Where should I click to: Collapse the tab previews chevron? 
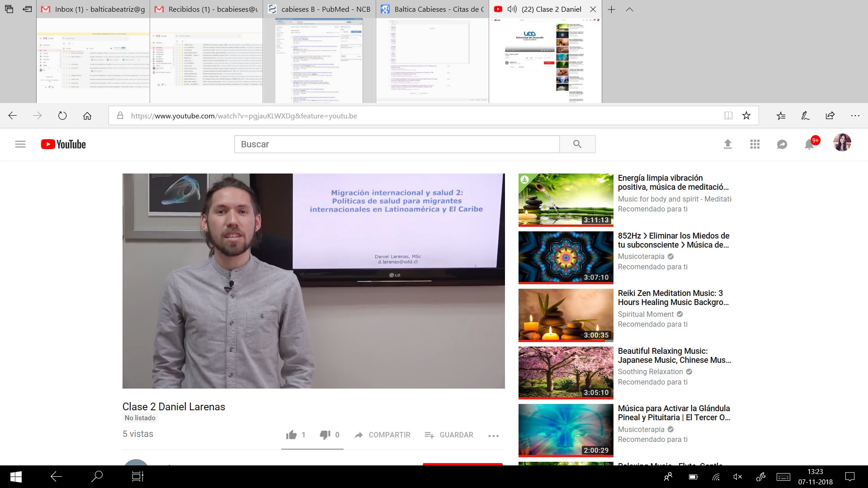pos(629,9)
